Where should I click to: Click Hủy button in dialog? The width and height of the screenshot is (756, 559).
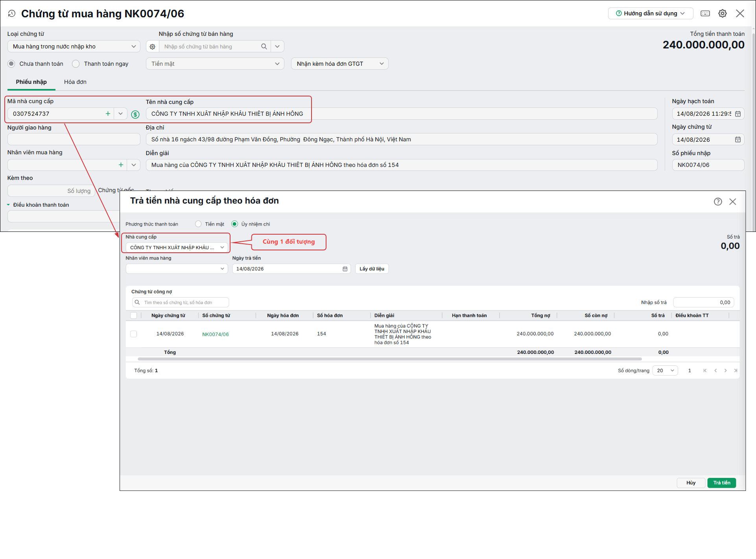click(x=691, y=483)
